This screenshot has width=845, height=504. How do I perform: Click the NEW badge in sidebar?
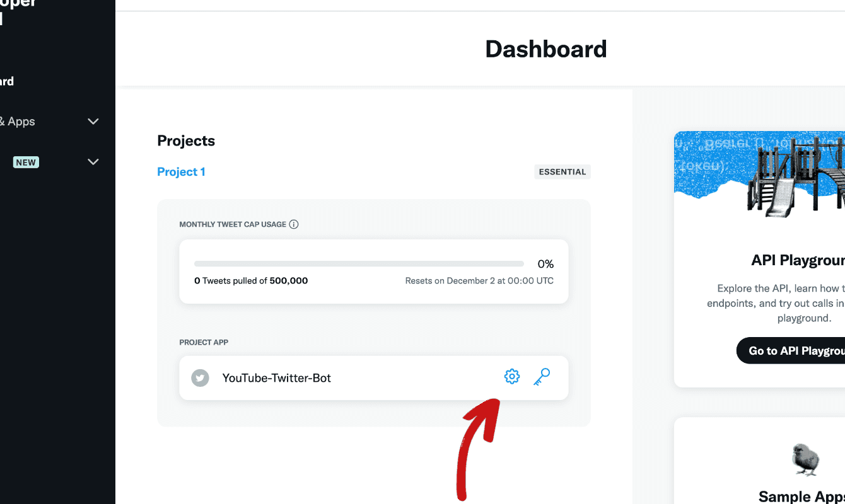point(26,162)
